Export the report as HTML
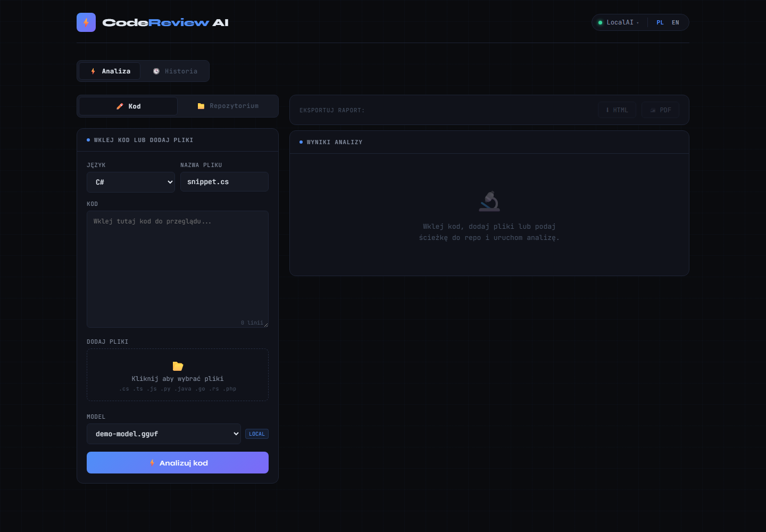 click(x=617, y=110)
